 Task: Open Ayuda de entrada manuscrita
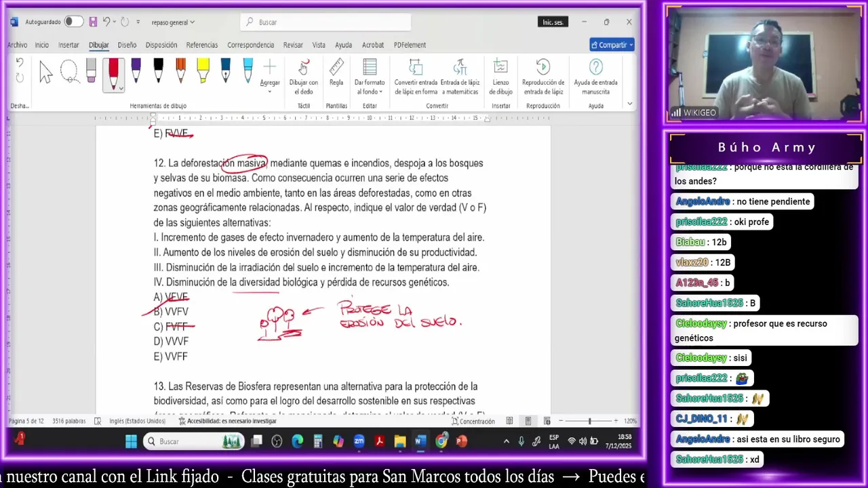pyautogui.click(x=595, y=77)
